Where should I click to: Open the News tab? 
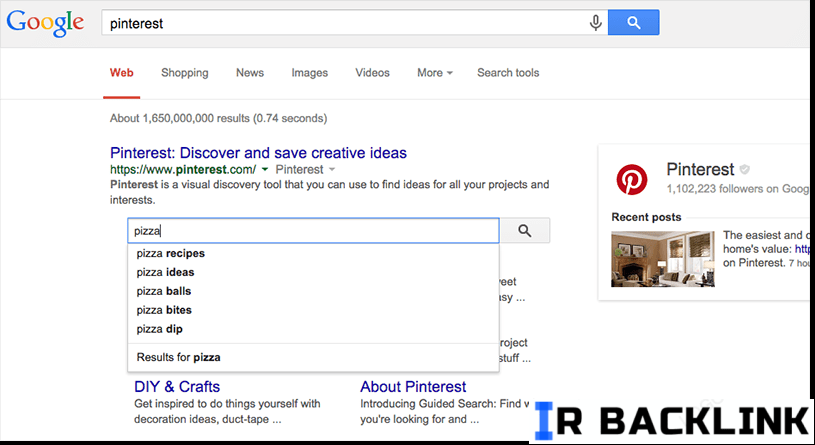click(x=250, y=73)
